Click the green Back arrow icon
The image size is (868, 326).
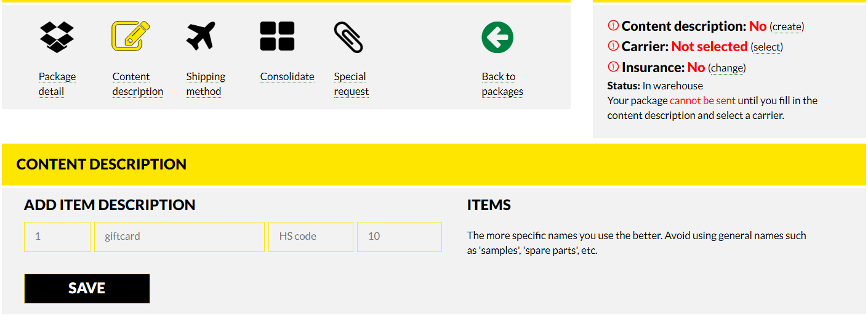(497, 38)
